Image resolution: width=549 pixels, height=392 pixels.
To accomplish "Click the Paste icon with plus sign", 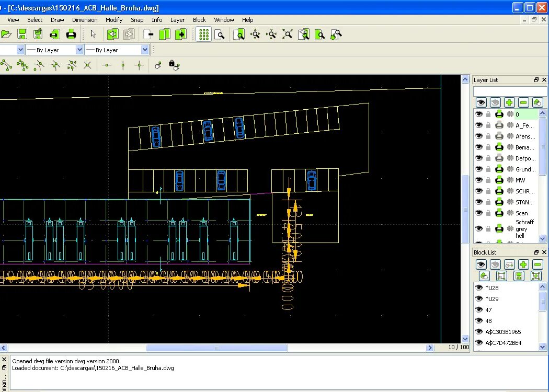I will (181, 34).
